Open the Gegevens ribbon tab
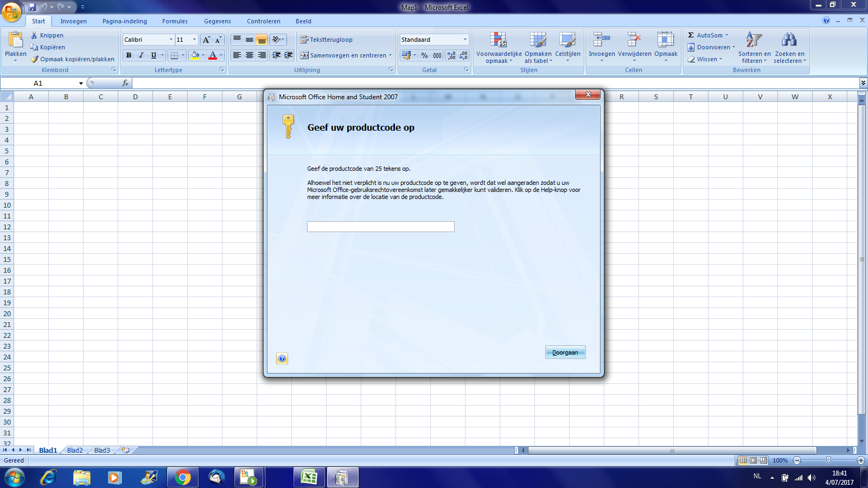The image size is (868, 488). pos(218,21)
